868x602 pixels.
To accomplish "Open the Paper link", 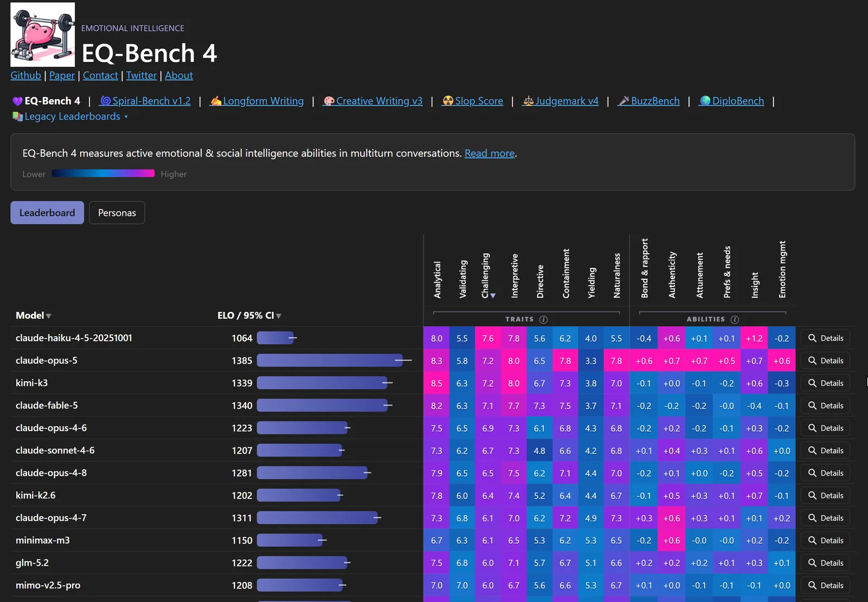I will click(x=62, y=75).
